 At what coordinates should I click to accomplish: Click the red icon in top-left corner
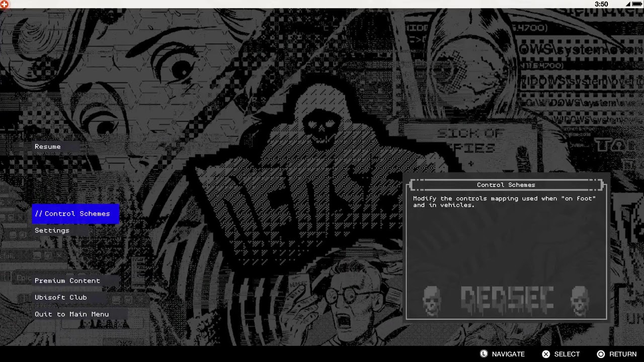[x=4, y=4]
